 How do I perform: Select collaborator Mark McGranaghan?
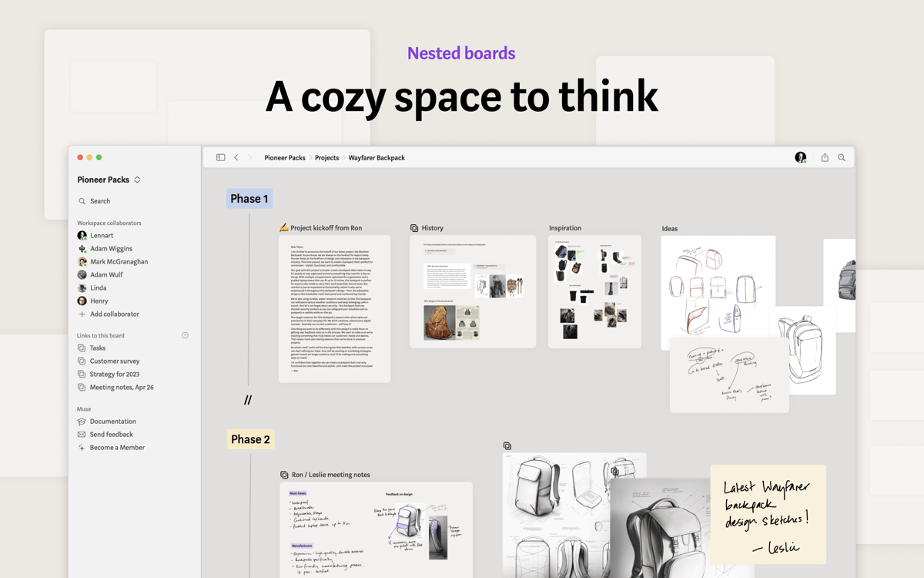click(118, 262)
